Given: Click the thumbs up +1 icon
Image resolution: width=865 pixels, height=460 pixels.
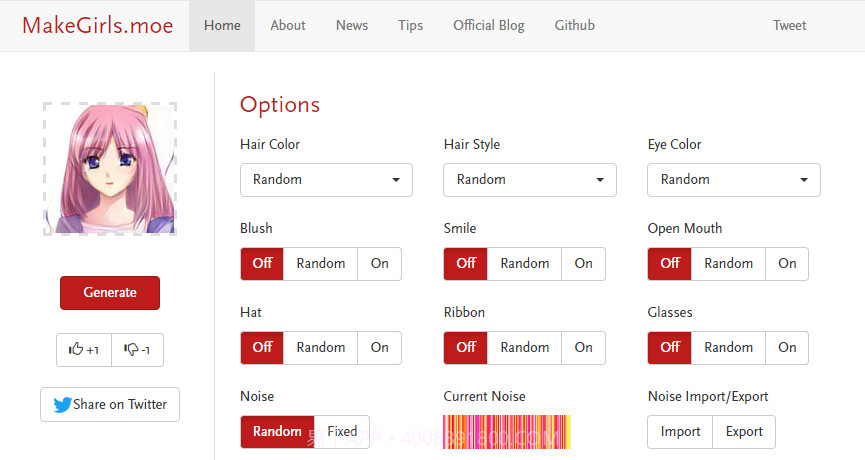Looking at the screenshot, I should coord(84,350).
